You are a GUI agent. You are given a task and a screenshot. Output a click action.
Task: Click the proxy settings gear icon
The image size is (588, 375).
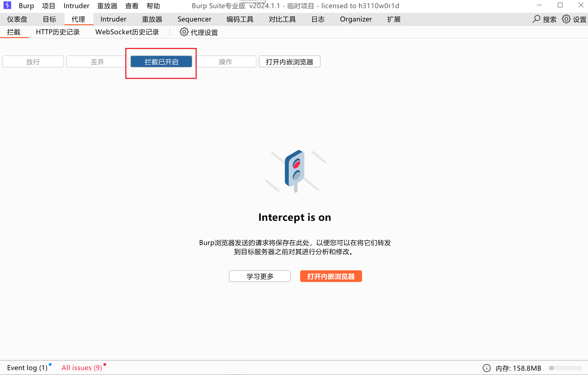coord(184,32)
